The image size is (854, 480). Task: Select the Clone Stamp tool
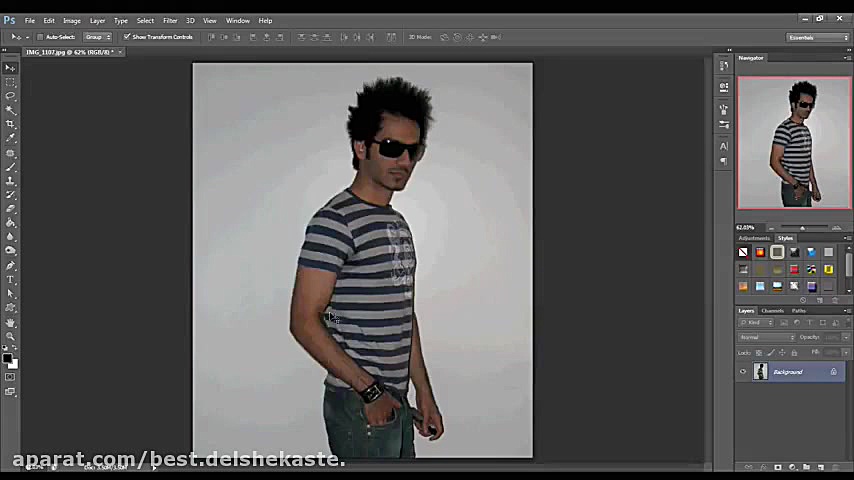(10, 181)
